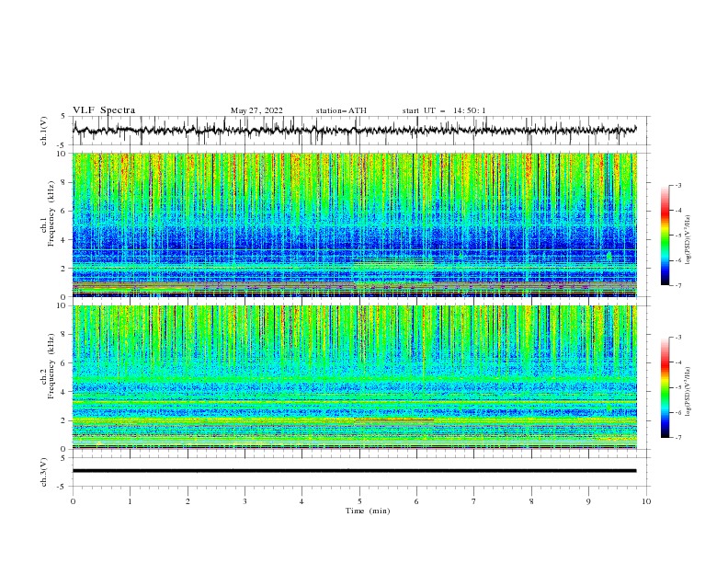Click the lower colorbar "log(PSD)(V²/Hz)" label
Image resolution: width=728 pixels, height=563 pixels.
click(x=688, y=392)
